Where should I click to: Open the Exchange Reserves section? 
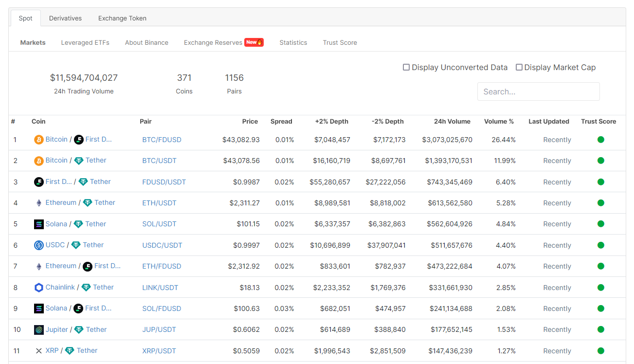pos(213,43)
